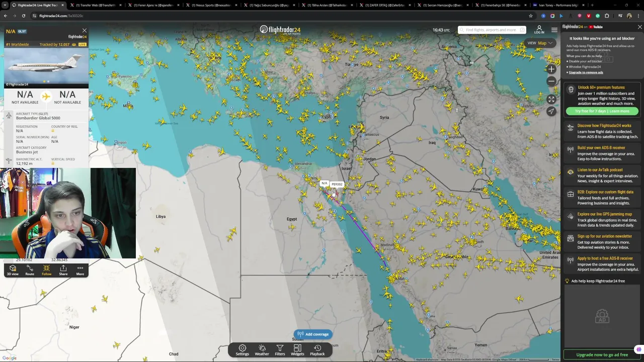644x362 pixels.
Task: Open map Settings
Action: pos(242,350)
